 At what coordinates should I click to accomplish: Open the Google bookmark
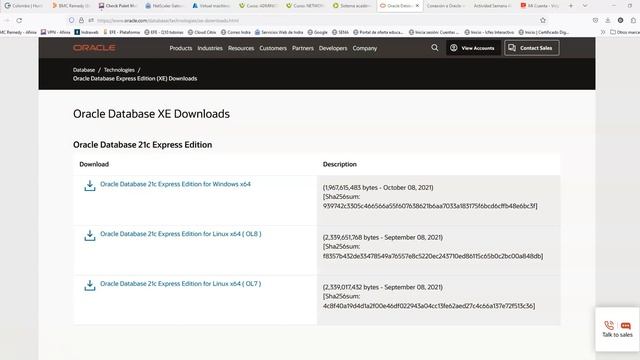coord(318,32)
